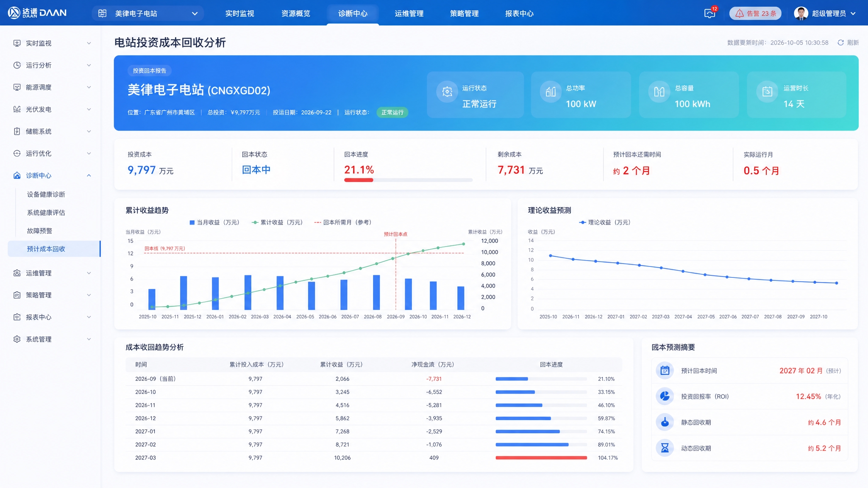
Task: Toggle 理论收益 legend in the forecast chart
Action: tap(605, 222)
